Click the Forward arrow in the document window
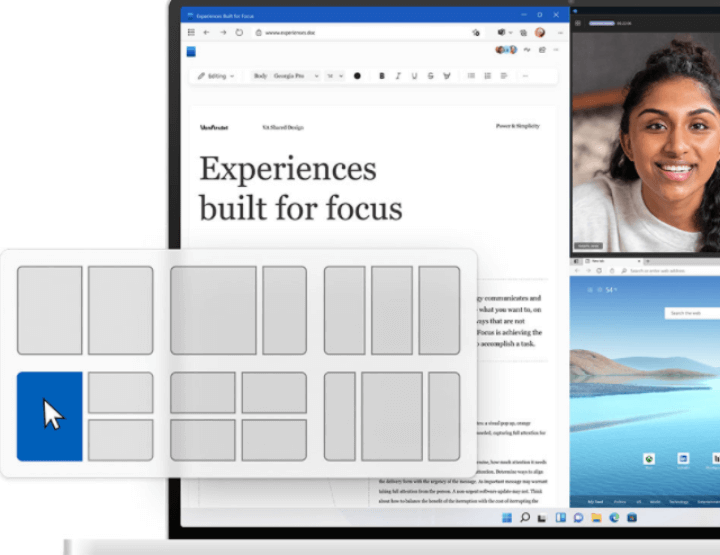 tap(223, 33)
